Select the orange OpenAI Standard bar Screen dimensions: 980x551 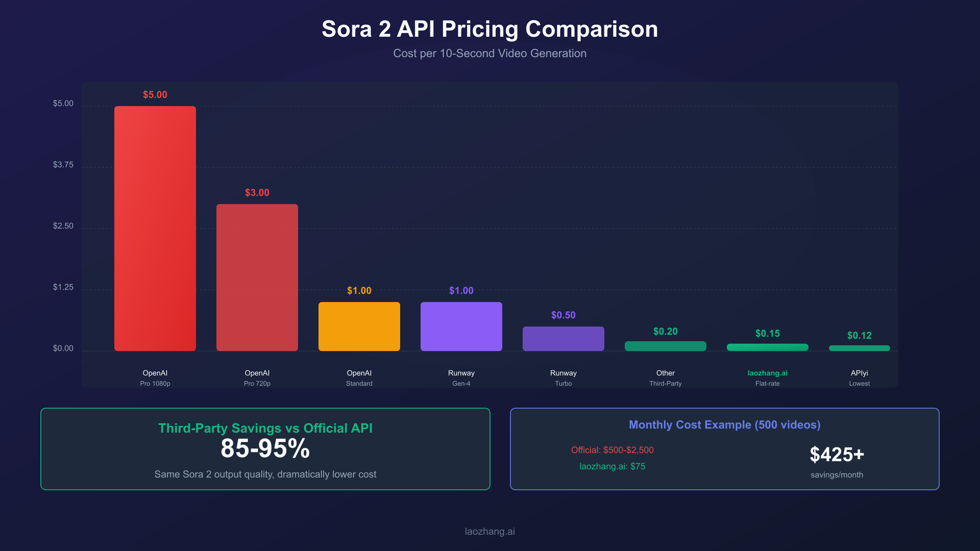359,327
